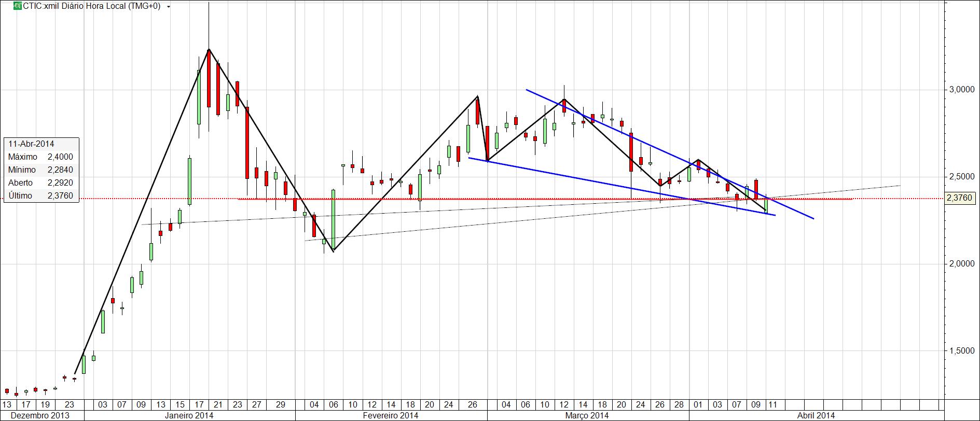Click the 2,3760 current price tag on axis
This screenshot has width=980, height=421.
(x=959, y=198)
